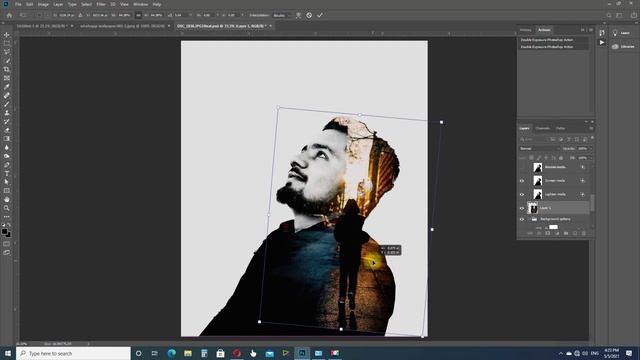This screenshot has height=360, width=640.
Task: Hide the Layer 1 layer
Action: [522, 208]
